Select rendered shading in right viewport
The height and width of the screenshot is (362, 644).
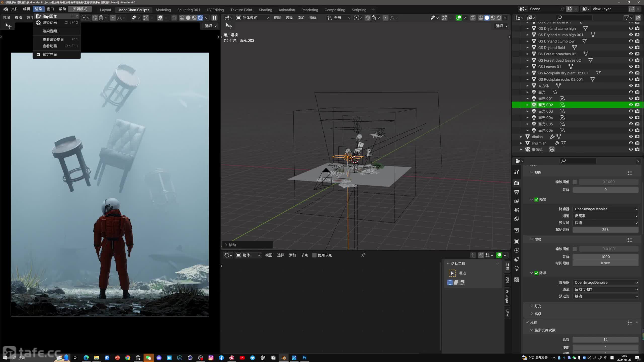click(x=499, y=18)
